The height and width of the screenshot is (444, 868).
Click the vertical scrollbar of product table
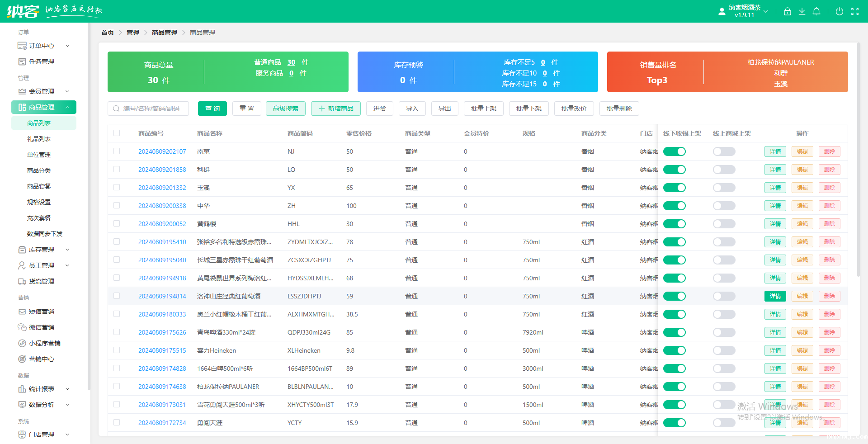coord(859,158)
